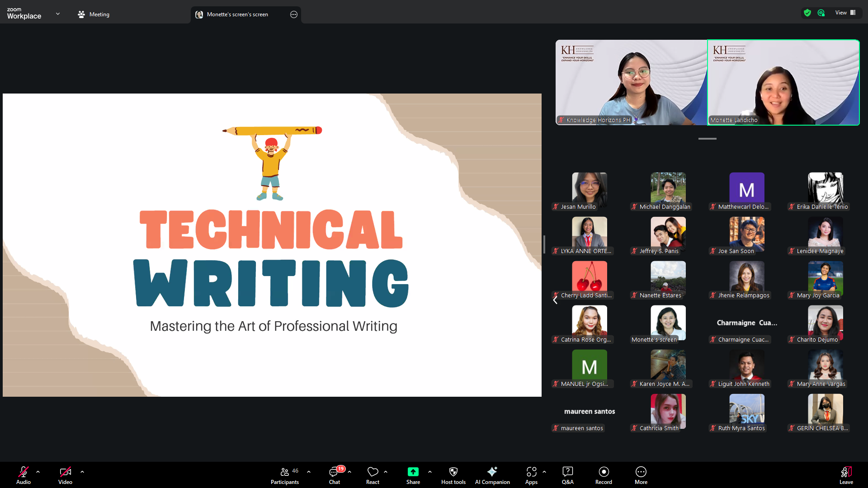Click the green Share screen icon
The image size is (868, 488).
tap(413, 472)
